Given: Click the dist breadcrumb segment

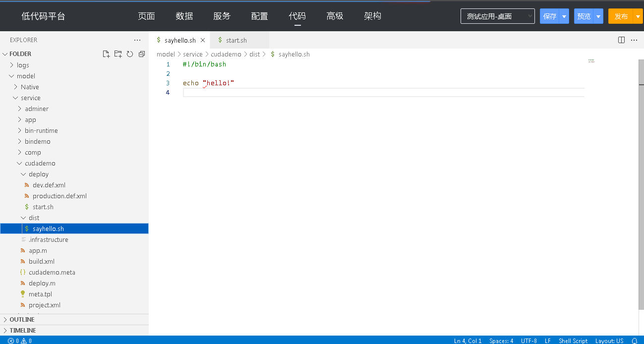Looking at the screenshot, I should [255, 54].
